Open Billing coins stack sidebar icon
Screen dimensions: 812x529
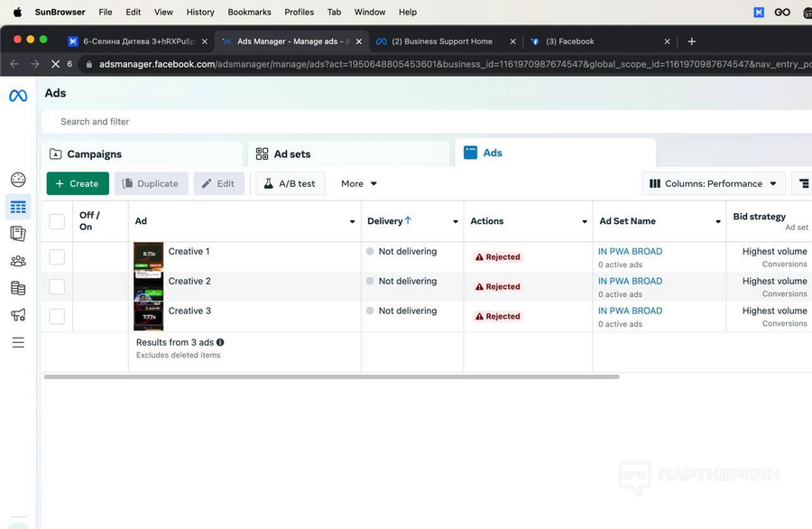pos(18,288)
